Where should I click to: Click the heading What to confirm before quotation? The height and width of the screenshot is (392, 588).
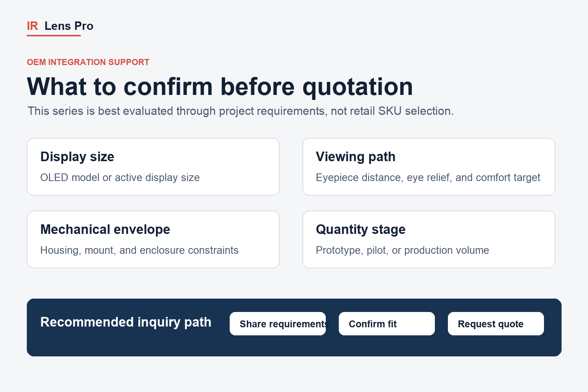point(220,87)
